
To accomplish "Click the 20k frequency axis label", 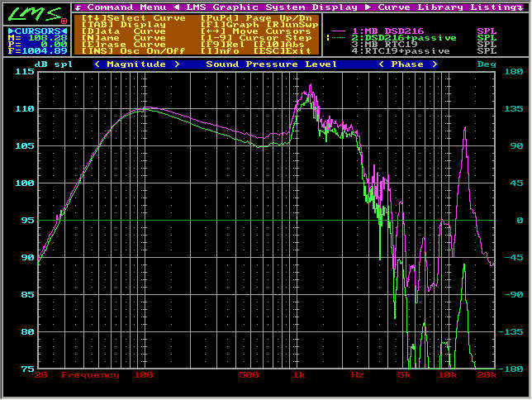I will tap(487, 375).
